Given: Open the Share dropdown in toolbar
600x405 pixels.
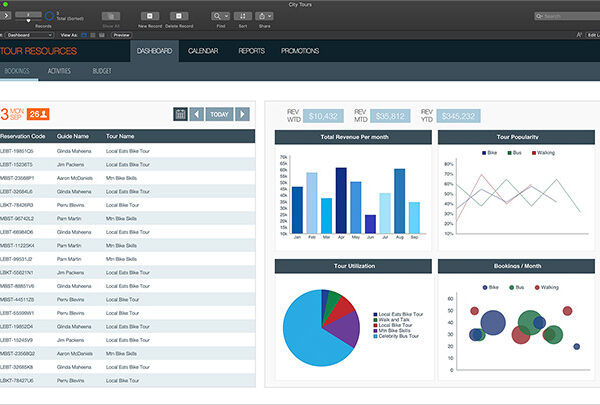Looking at the screenshot, I should (x=264, y=17).
